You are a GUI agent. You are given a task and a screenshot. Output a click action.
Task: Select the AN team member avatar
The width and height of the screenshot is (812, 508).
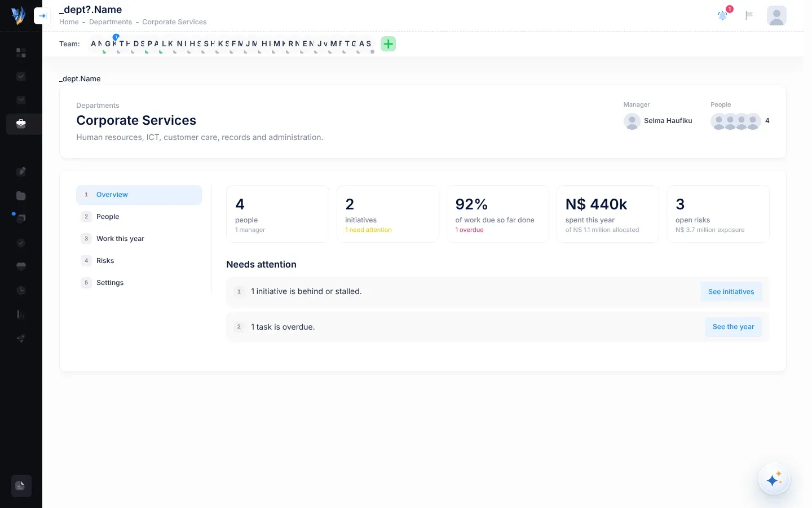(97, 43)
